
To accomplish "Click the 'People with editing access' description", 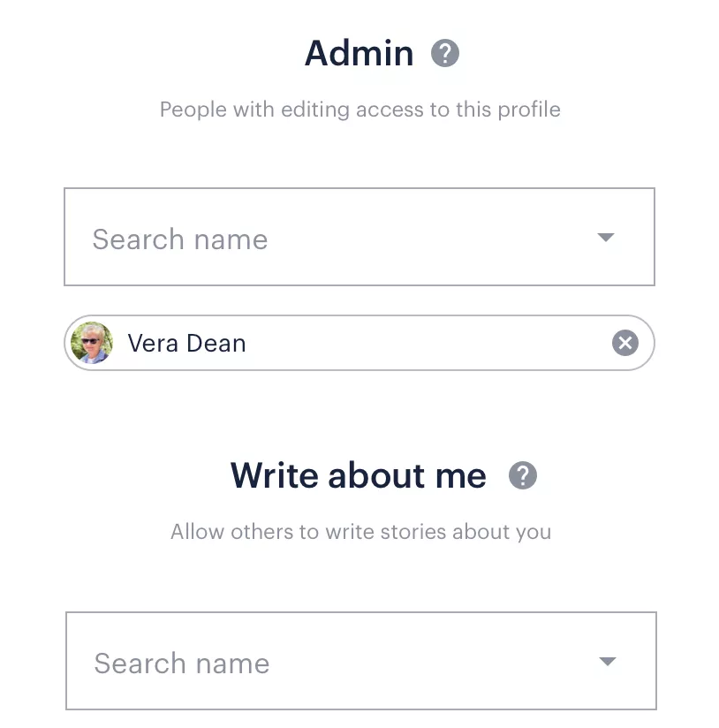I will tap(360, 110).
